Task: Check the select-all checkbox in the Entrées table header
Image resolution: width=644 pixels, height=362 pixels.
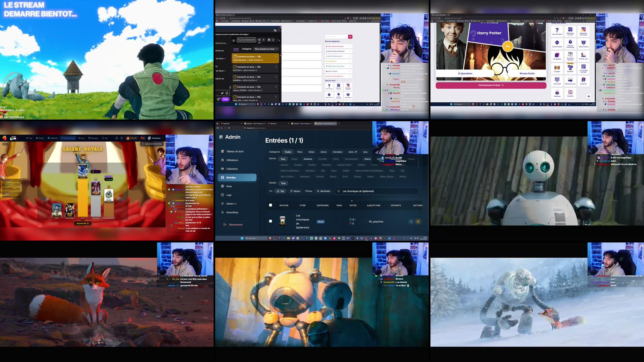Action: 270,205
